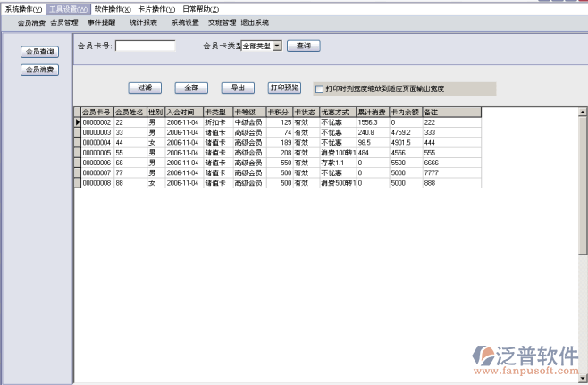Expand the 会员卡类型 dropdown

point(277,46)
